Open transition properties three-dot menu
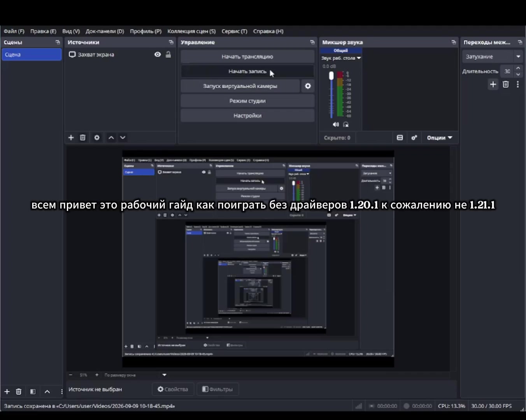526x420 pixels. pyautogui.click(x=517, y=84)
